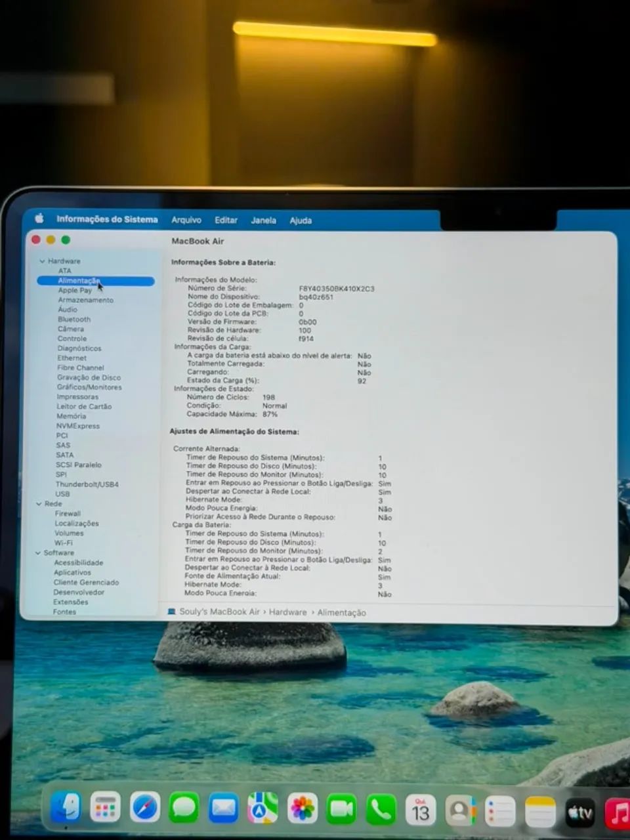
Task: Select Extensões in the sidebar
Action: (x=70, y=602)
